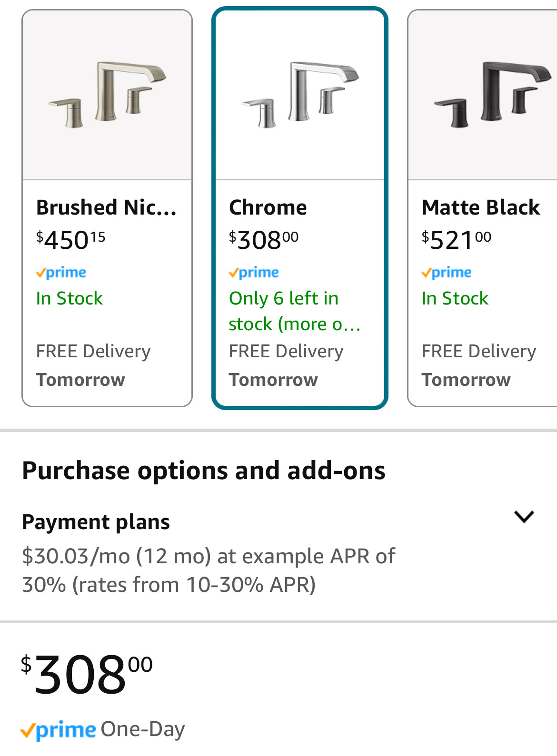Viewport: 557px width, 756px height.
Task: Click the Prime logo under Brushed Nickel
Action: [61, 273]
